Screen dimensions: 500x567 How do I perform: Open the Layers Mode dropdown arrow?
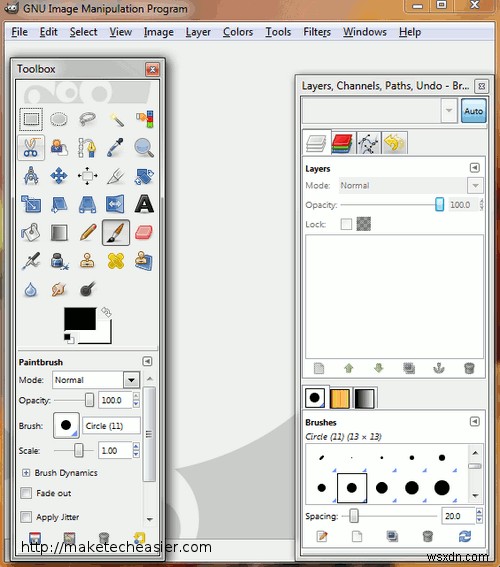pyautogui.click(x=475, y=186)
